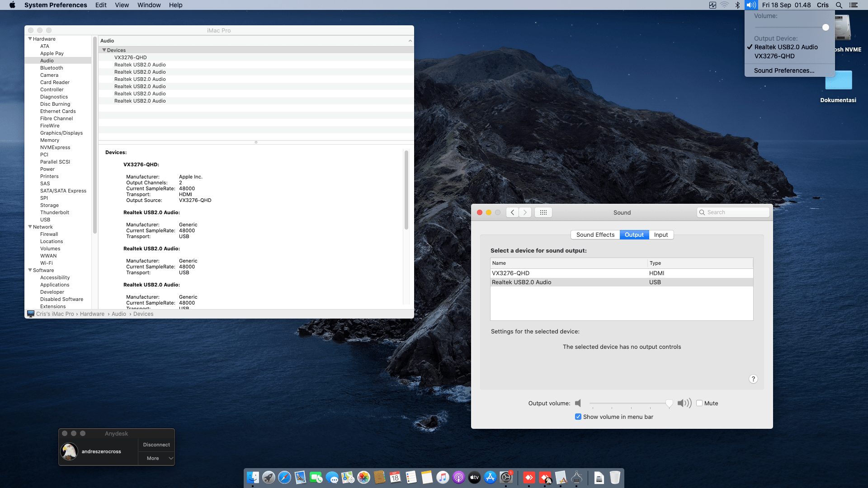Open the Trash in the Dock

[615, 477]
